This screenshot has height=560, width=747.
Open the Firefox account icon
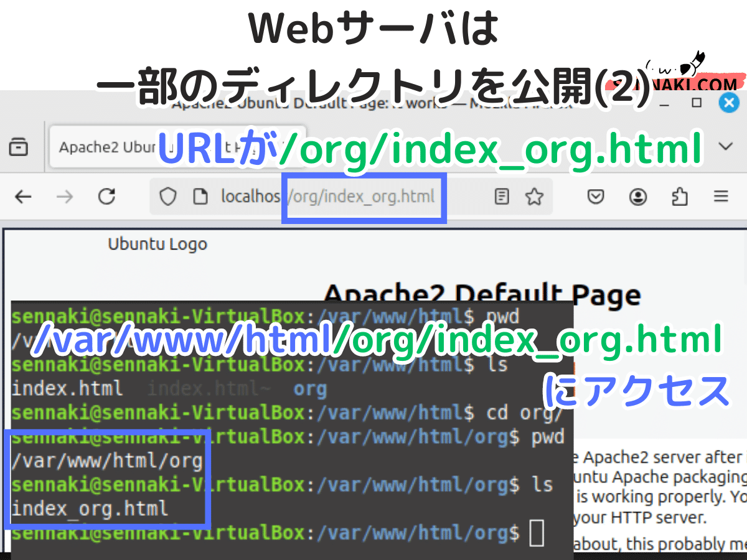(637, 197)
